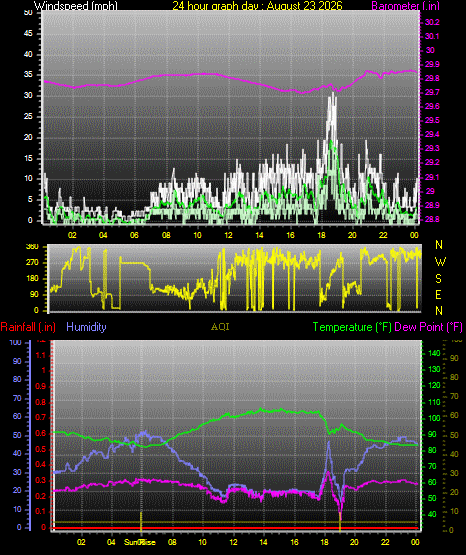Click "120" on the green temperature axis
The width and height of the screenshot is (466, 555).
pyautogui.click(x=434, y=385)
